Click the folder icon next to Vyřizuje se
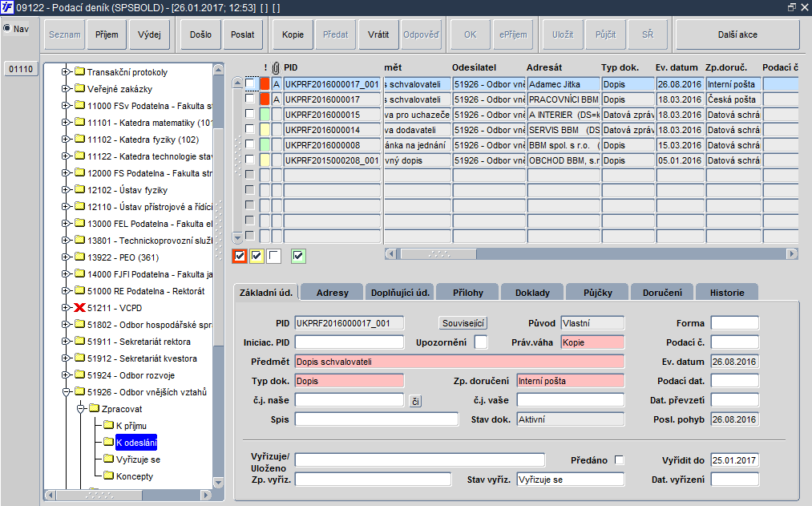This screenshot has height=506, width=812. 108,459
